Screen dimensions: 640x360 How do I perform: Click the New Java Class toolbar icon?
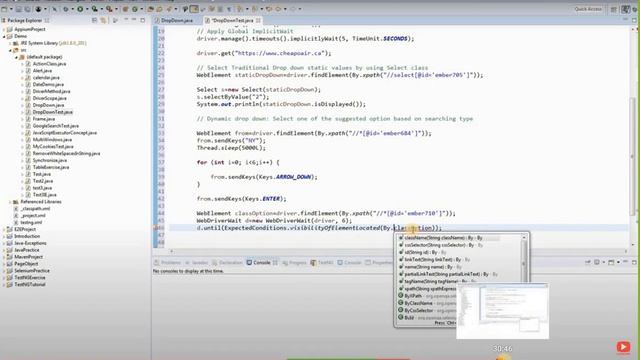pyautogui.click(x=135, y=9)
